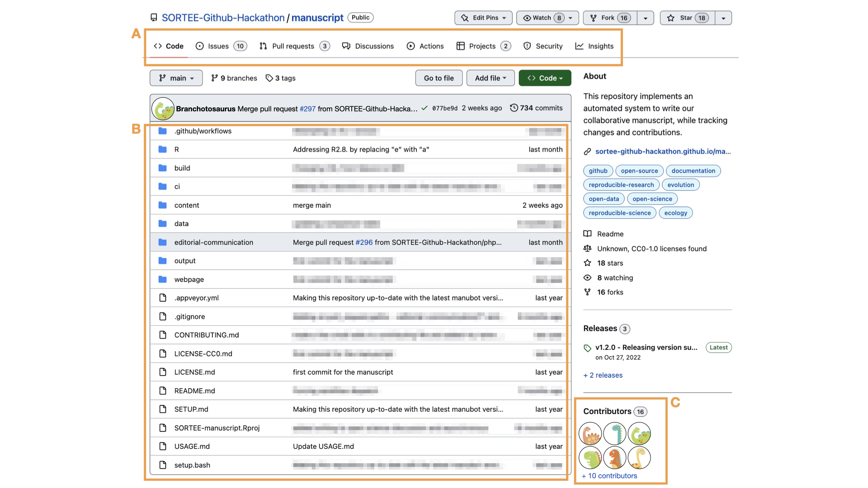Open the SORTEE-manuscript.Rproj file

coord(217,428)
